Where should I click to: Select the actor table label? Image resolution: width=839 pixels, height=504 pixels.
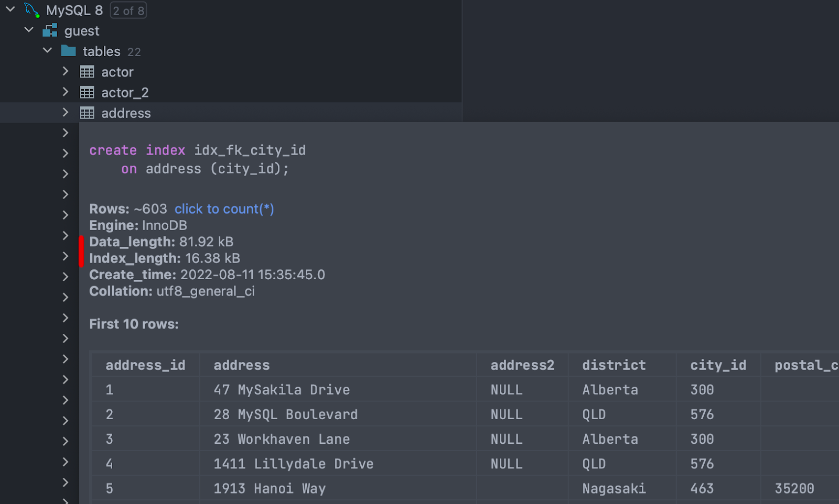[x=117, y=72]
